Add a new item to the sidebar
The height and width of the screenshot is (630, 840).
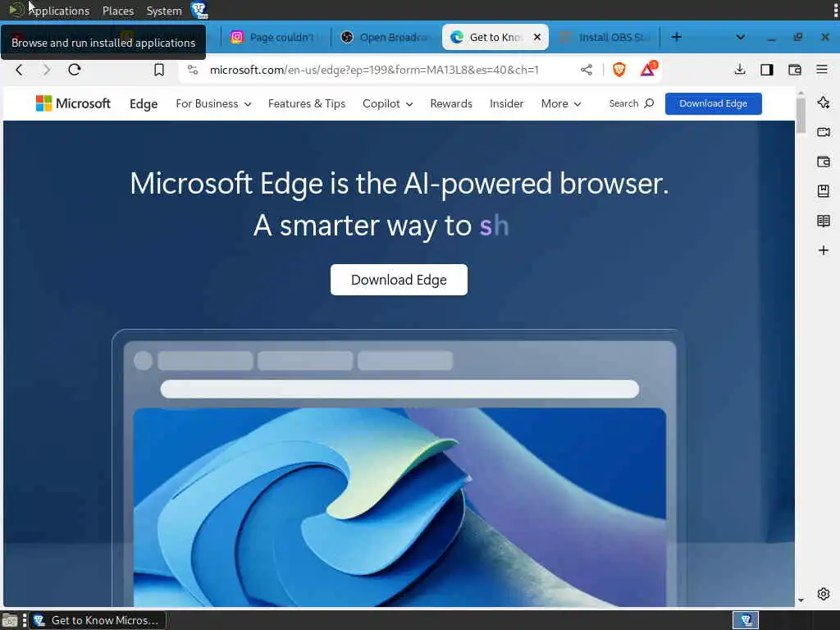pyautogui.click(x=824, y=250)
